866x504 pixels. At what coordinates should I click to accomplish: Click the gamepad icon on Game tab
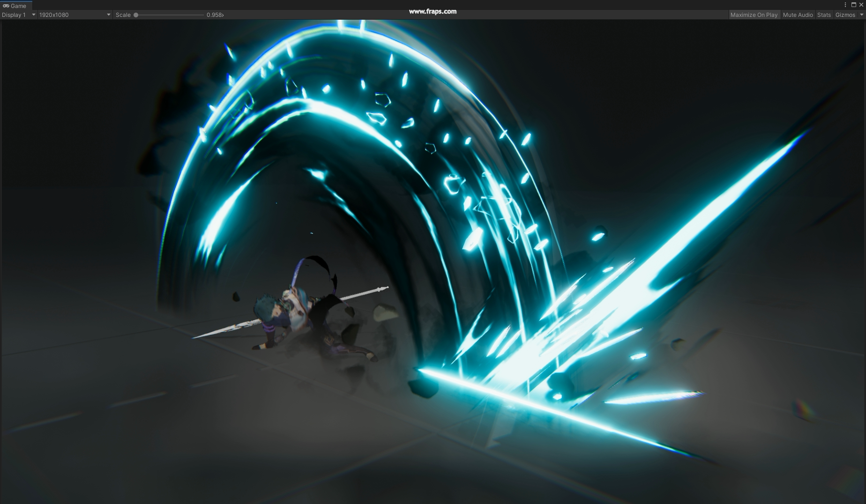(x=6, y=6)
